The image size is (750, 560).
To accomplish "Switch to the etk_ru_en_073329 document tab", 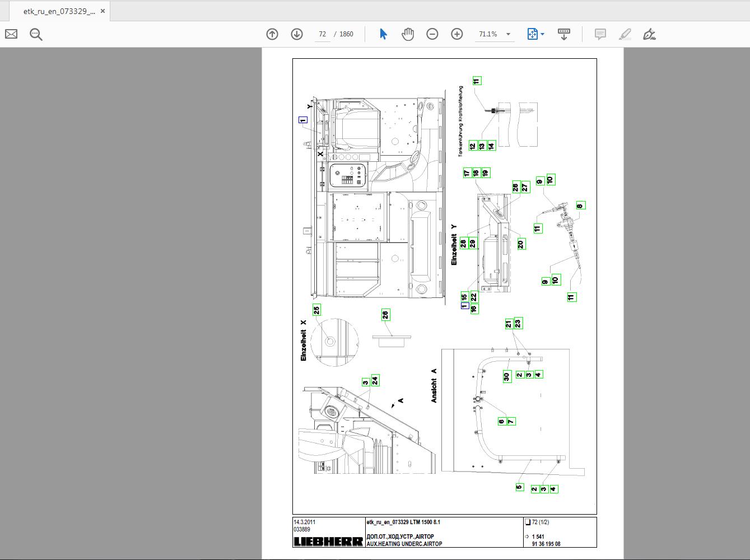I will click(59, 11).
